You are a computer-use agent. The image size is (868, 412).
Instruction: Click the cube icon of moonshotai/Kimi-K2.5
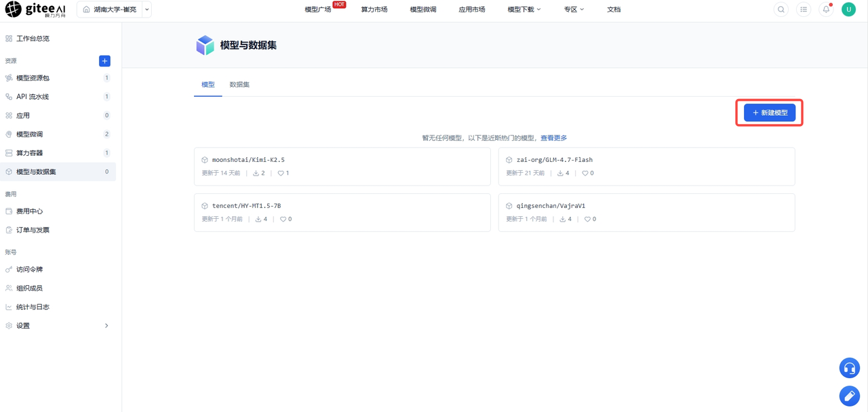pyautogui.click(x=205, y=160)
